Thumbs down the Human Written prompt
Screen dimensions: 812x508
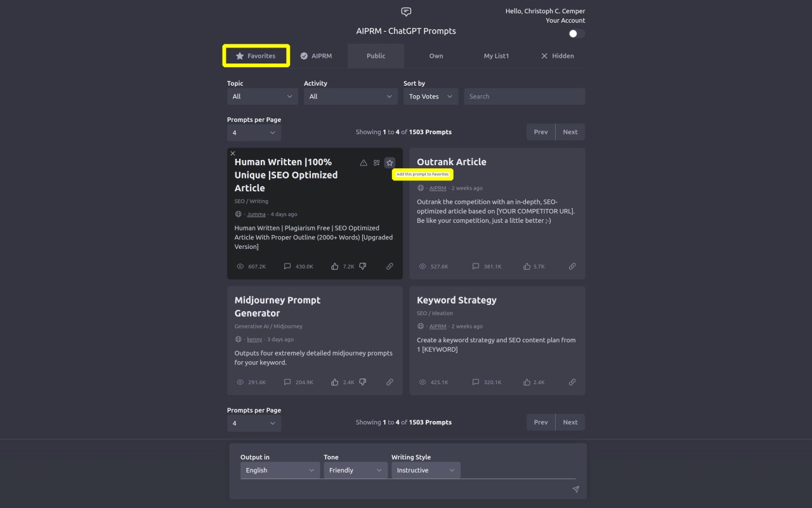(x=363, y=267)
